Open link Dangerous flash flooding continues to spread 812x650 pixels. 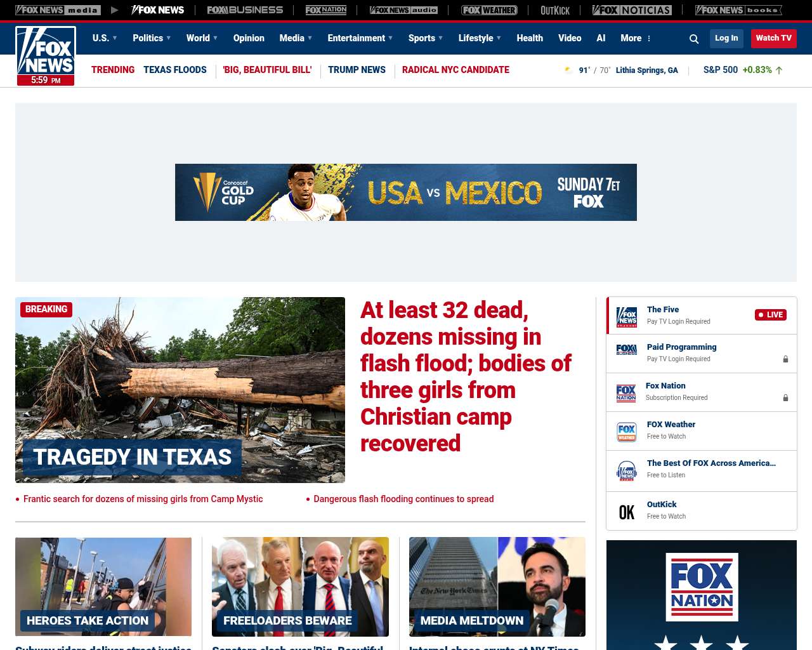[403, 499]
